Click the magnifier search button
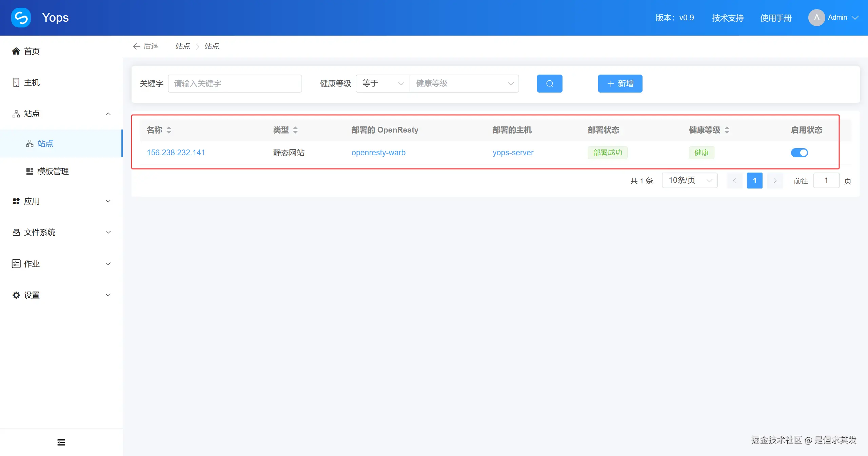868x456 pixels. click(x=549, y=83)
